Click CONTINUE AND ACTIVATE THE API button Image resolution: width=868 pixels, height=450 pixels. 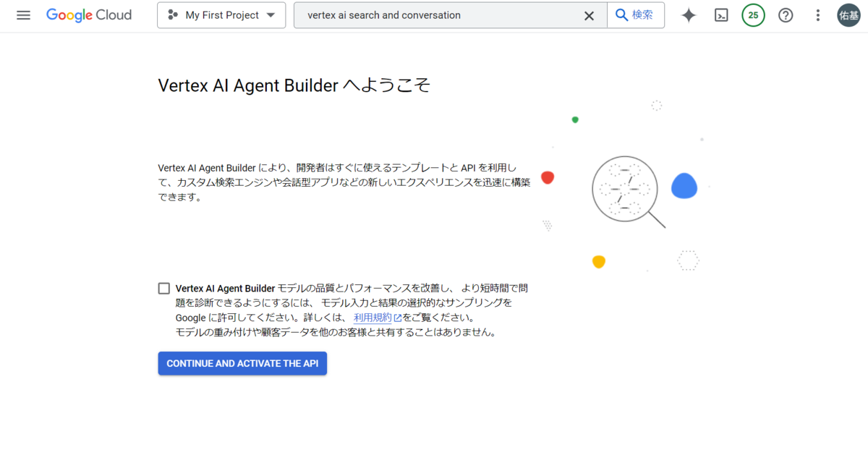tap(243, 364)
